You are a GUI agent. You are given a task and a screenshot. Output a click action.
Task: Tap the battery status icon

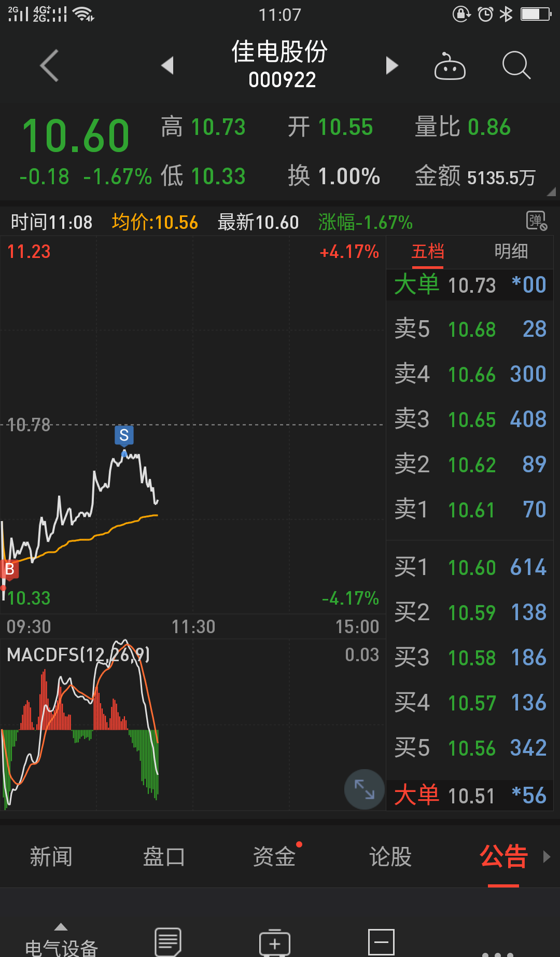click(x=536, y=14)
